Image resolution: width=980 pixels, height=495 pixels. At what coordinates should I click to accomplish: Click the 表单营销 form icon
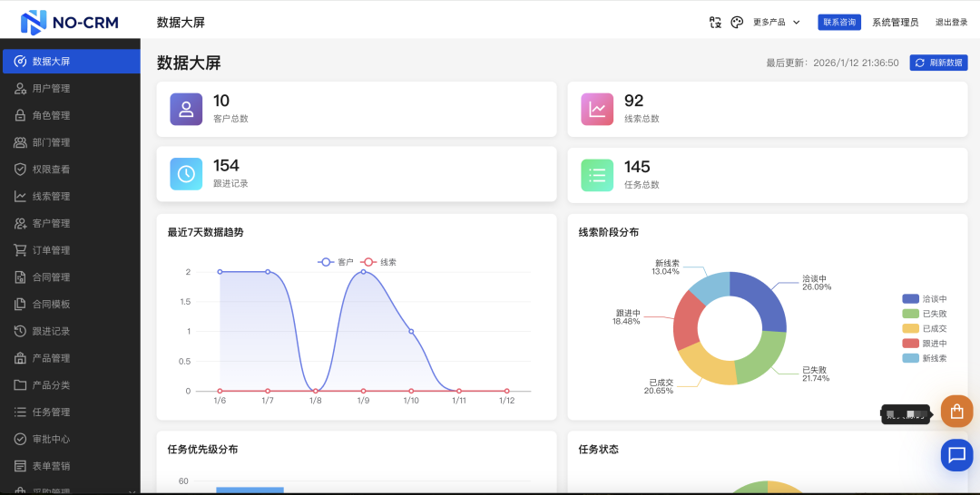(x=20, y=466)
